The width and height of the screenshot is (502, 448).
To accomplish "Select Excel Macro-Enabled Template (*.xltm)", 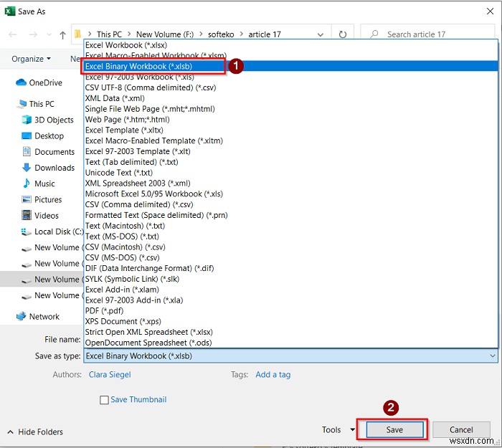I will coord(290,140).
